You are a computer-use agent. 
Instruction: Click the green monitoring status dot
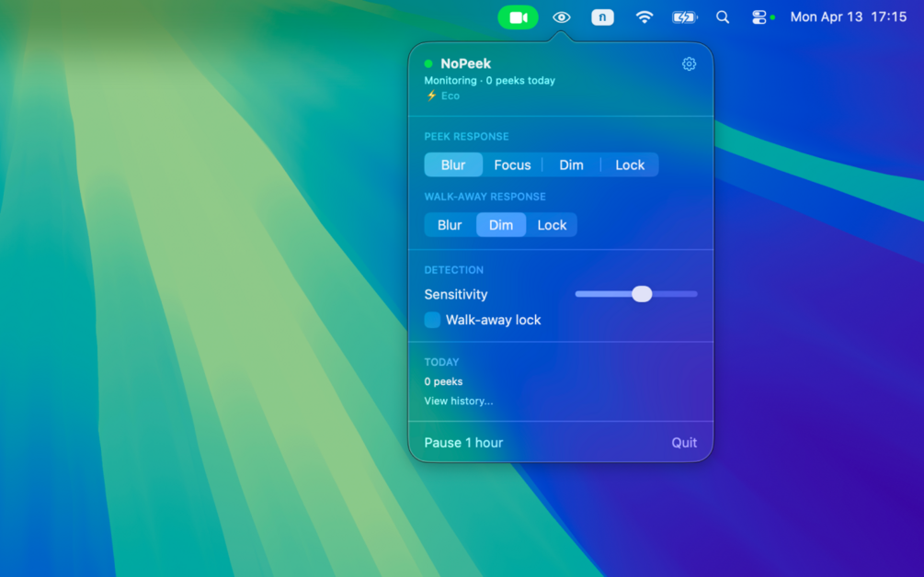tap(428, 63)
